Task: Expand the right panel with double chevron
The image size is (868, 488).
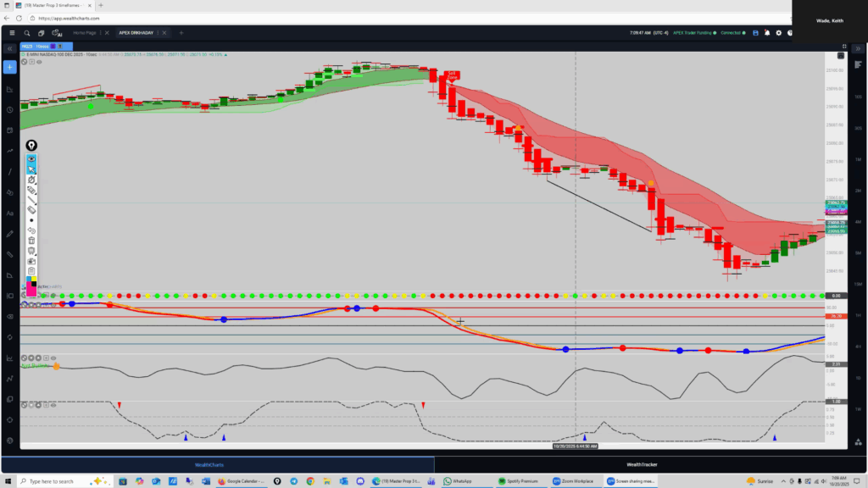Action: coord(858,48)
